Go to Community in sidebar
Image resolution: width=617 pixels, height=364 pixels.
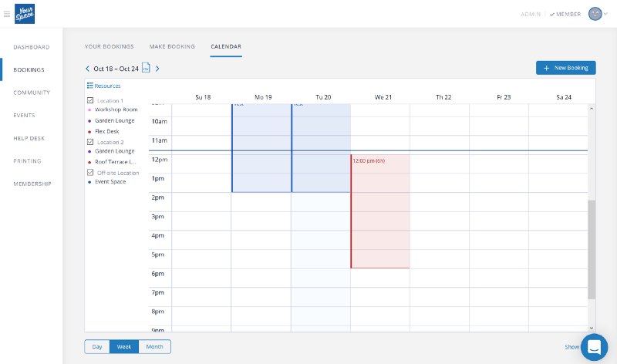[x=32, y=93]
